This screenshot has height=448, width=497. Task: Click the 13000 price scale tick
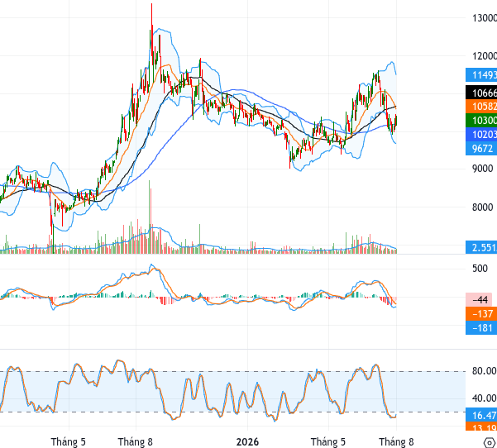coord(485,18)
